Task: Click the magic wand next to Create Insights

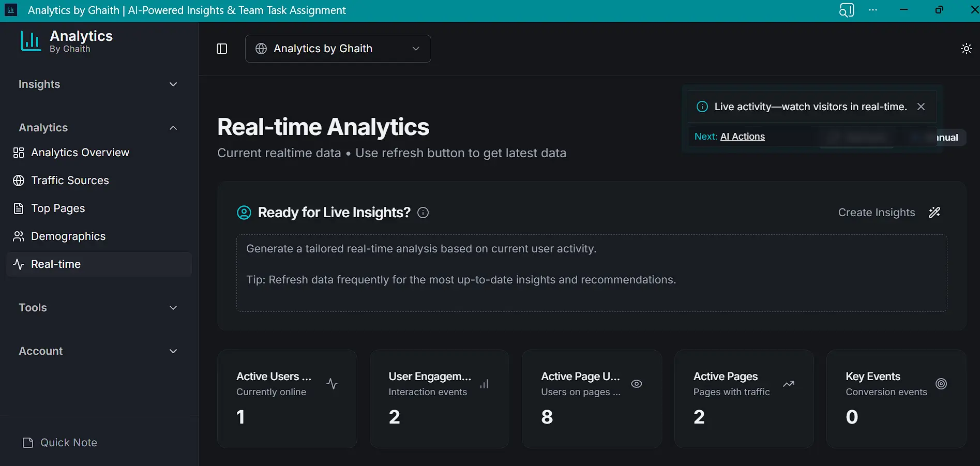Action: pos(934,213)
